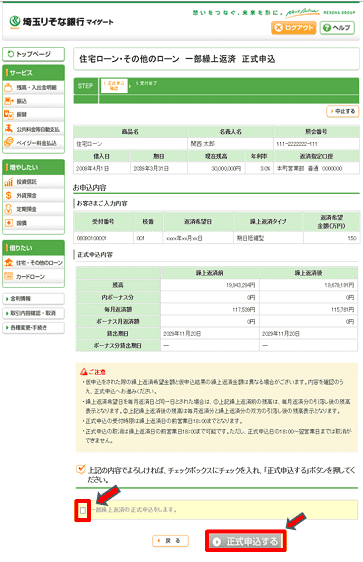Image resolution: width=363 pixels, height=562 pixels.
Task: Click the 中止する cancel button
Action: coord(343,111)
